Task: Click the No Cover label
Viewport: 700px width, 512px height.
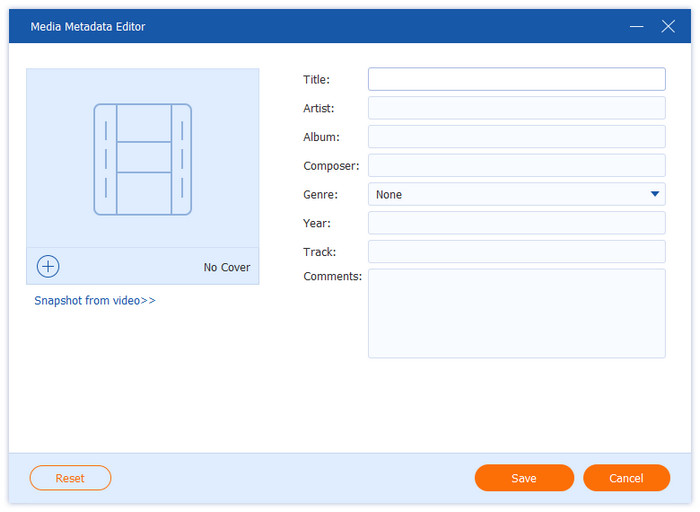Action: click(x=227, y=267)
